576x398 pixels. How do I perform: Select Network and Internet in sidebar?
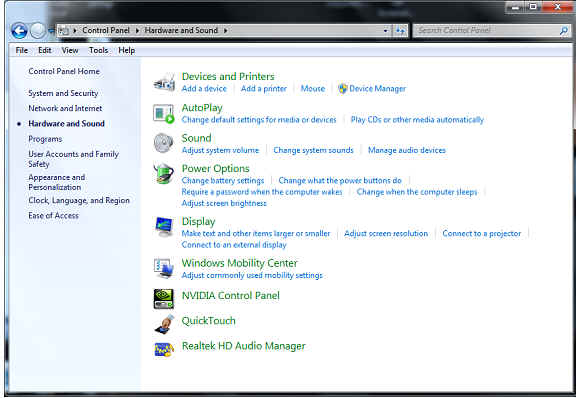(x=65, y=108)
